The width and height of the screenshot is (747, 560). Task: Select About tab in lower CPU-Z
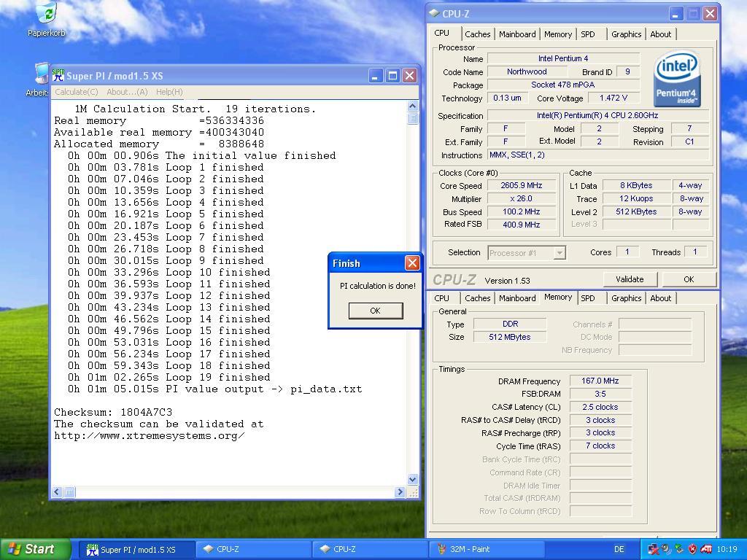pos(661,298)
